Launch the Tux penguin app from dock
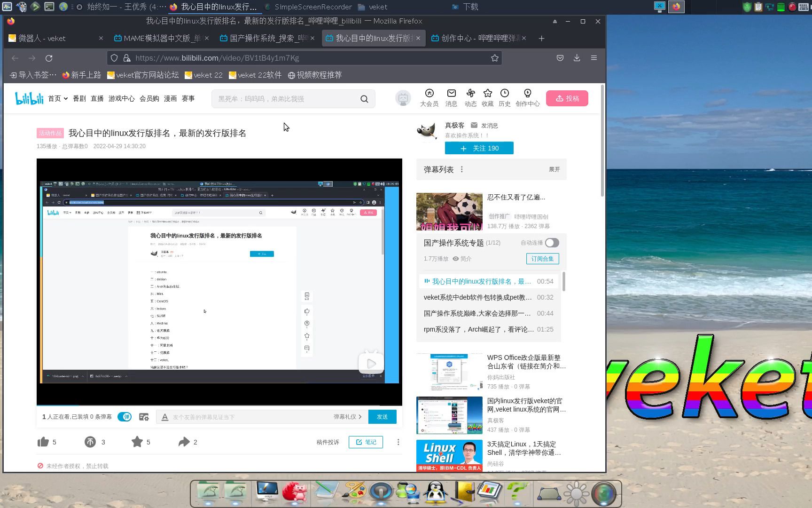This screenshot has height=508, width=812. pos(436,492)
